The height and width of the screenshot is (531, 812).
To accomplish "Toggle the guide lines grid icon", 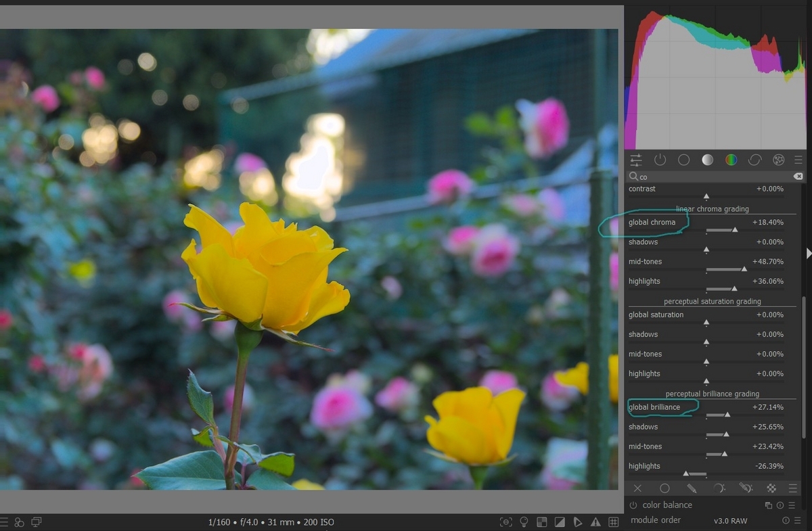I will (614, 522).
